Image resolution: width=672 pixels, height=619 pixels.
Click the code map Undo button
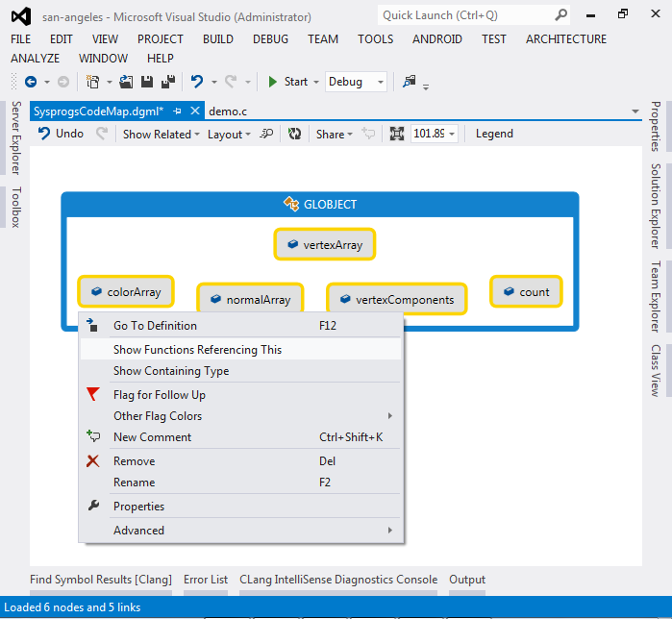(x=61, y=134)
